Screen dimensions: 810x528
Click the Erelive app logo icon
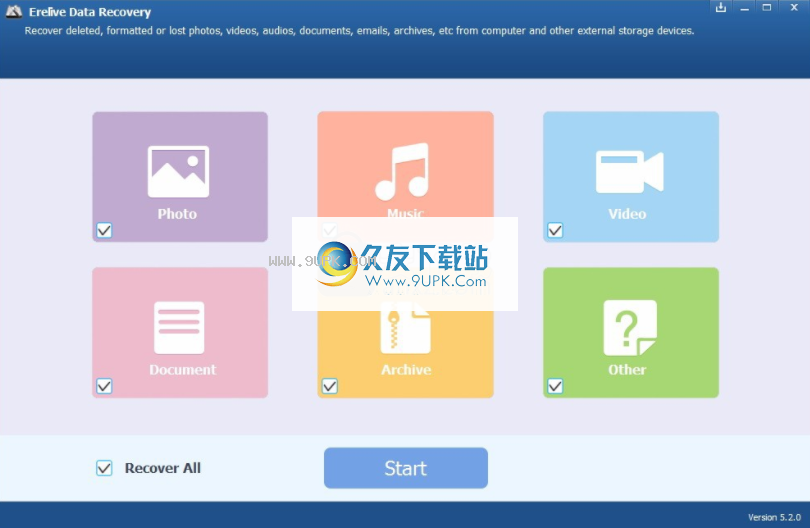coord(14,11)
